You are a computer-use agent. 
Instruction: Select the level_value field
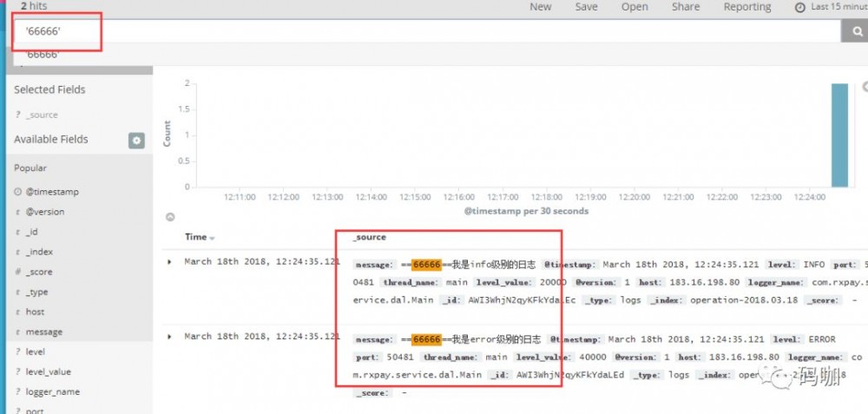point(48,371)
